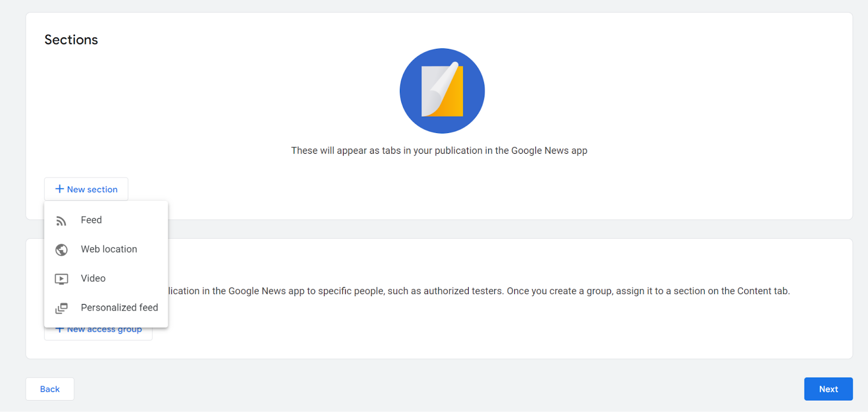Click the word "section" in New section button
This screenshot has width=868, height=412.
[x=103, y=189]
